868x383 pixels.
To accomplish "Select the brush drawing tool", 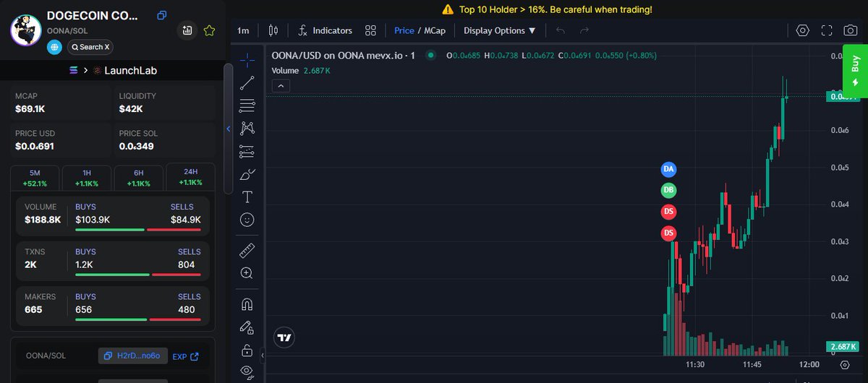I will point(247,174).
